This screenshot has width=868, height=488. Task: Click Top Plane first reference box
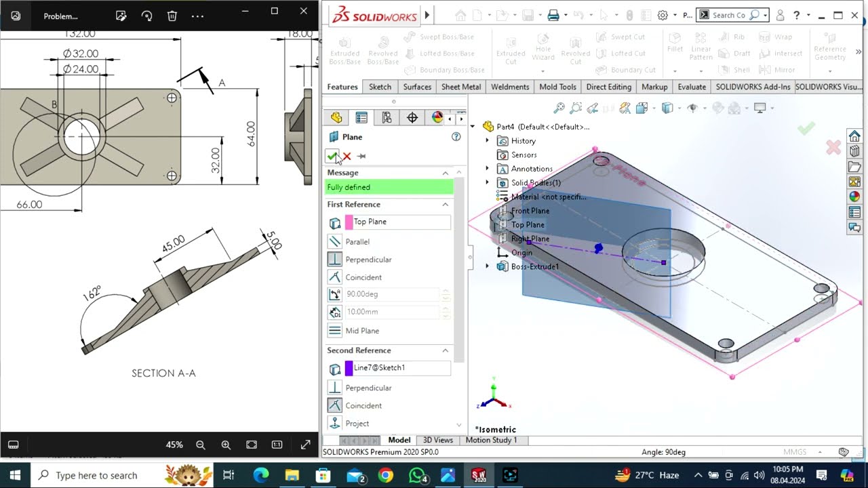click(397, 222)
